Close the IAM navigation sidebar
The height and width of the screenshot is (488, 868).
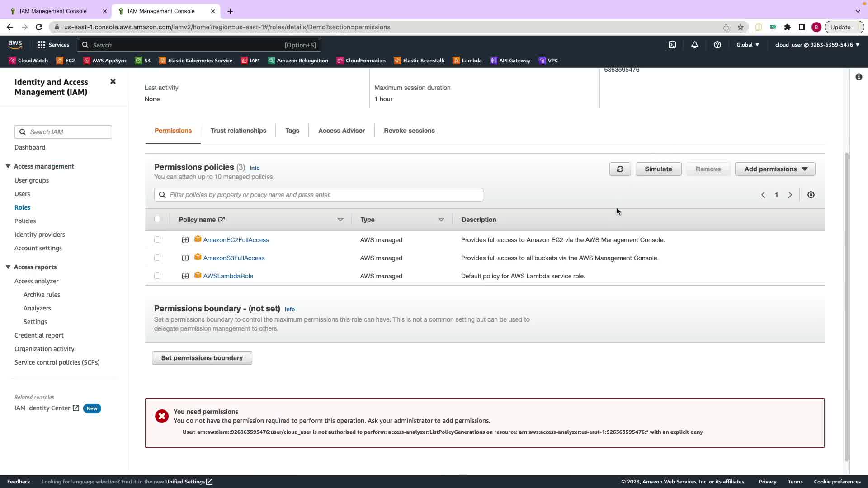click(x=113, y=81)
